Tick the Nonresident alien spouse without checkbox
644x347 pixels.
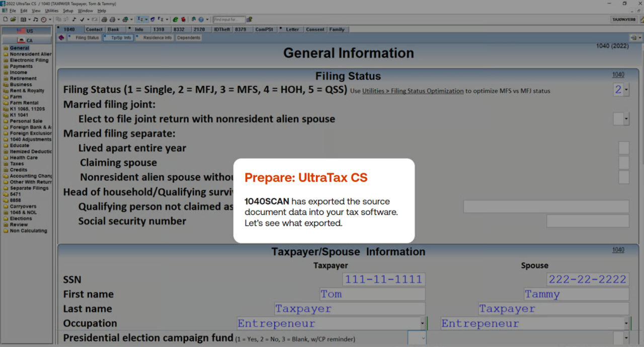point(623,177)
